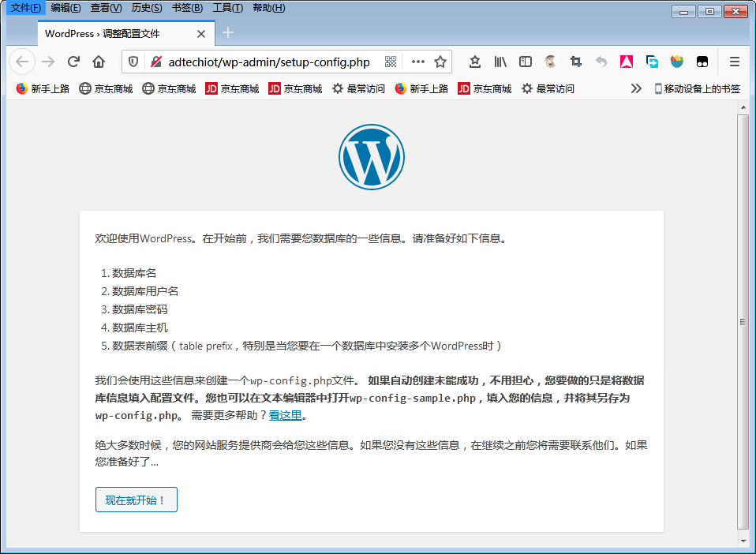Reload the setup-config.php page

(x=73, y=61)
